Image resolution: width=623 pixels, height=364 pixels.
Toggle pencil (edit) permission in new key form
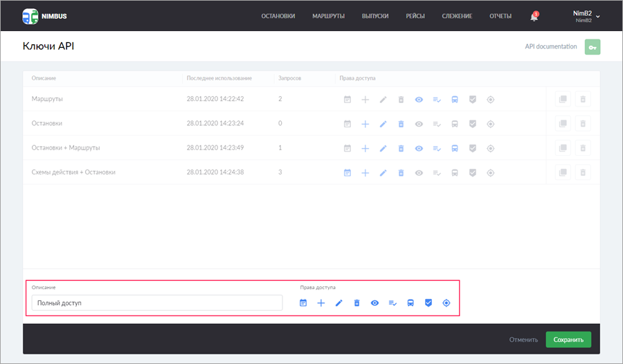coord(339,303)
